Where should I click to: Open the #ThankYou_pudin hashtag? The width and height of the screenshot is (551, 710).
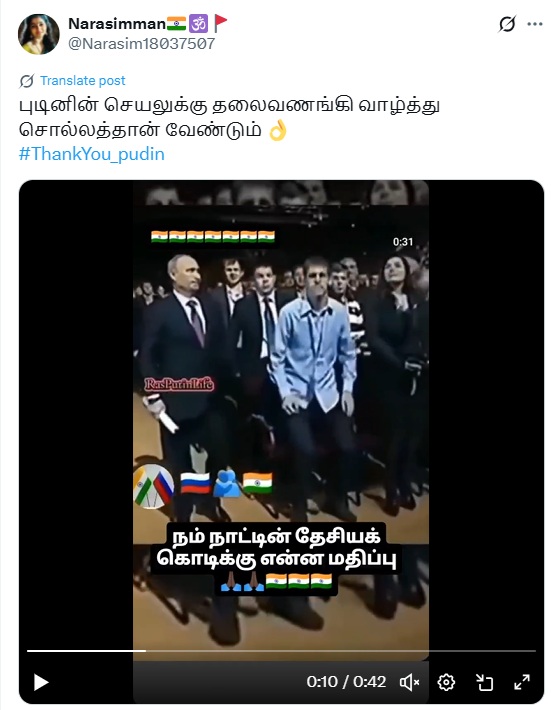tap(91, 154)
